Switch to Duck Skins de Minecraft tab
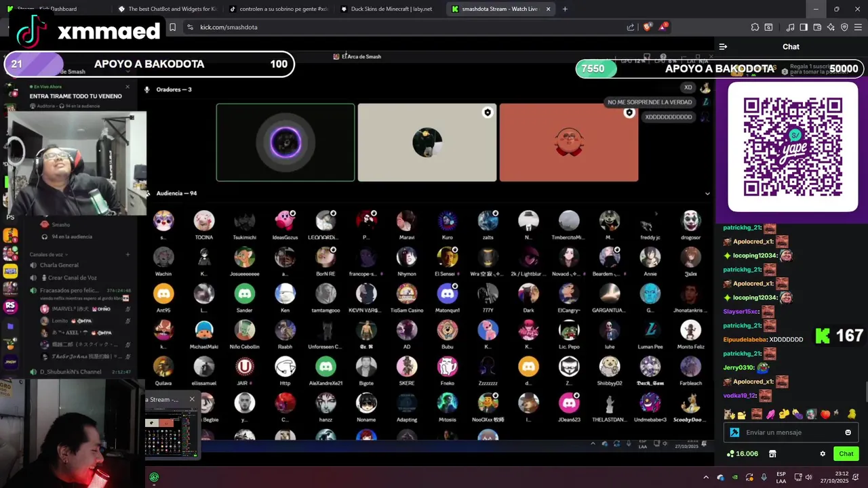The width and height of the screenshot is (868, 488). tap(390, 9)
